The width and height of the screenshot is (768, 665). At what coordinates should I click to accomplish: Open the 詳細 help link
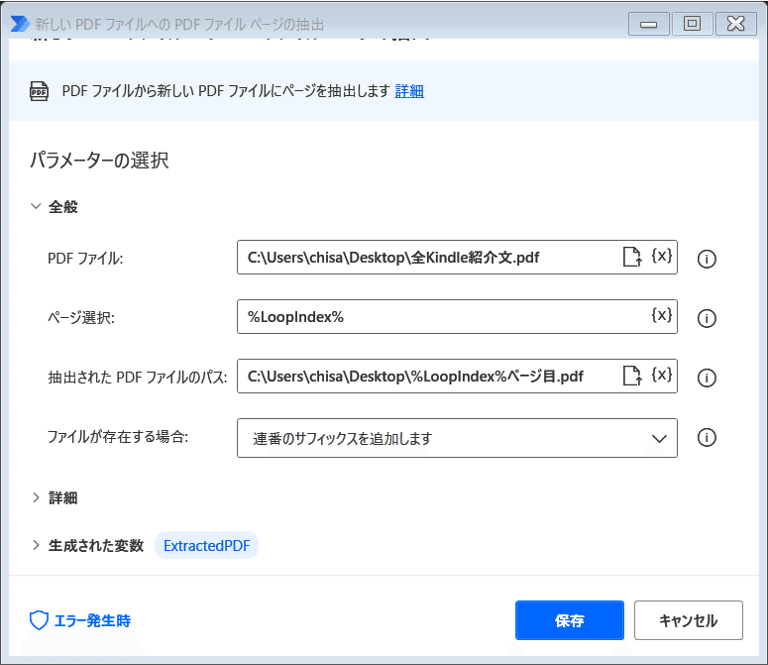pyautogui.click(x=409, y=91)
